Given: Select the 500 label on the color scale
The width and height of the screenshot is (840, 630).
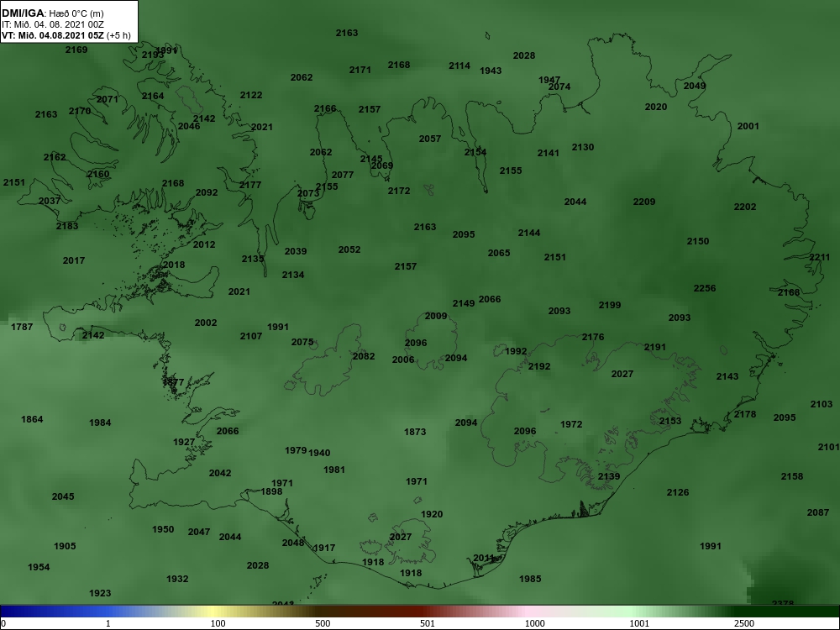Looking at the screenshot, I should click(323, 623).
